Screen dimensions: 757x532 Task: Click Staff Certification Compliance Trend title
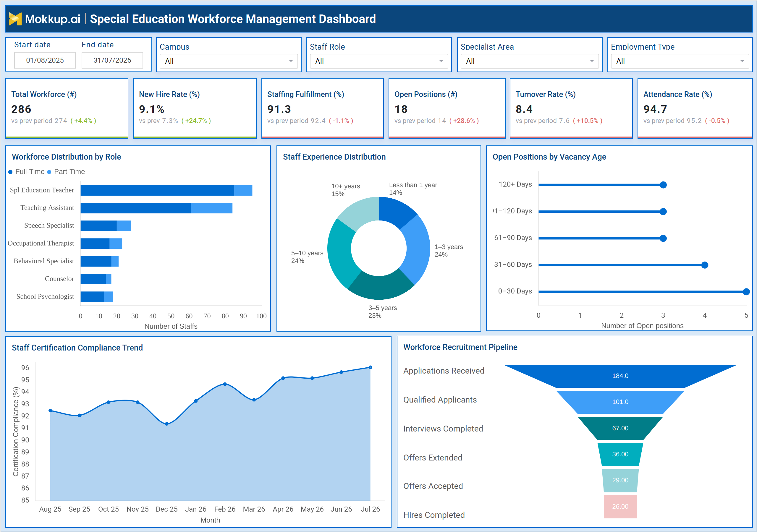tap(77, 348)
